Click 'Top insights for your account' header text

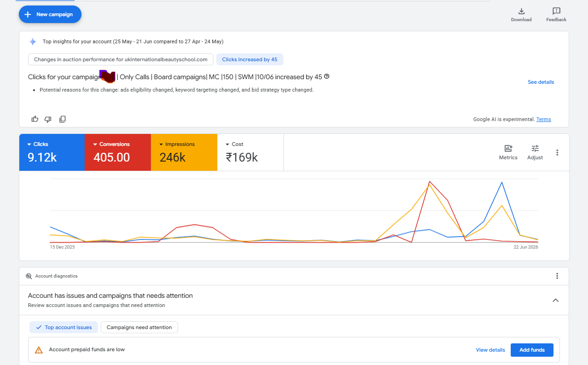(133, 41)
